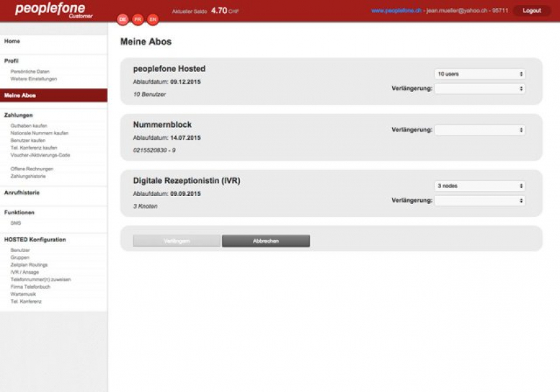Open IVR / Ansage
This screenshot has height=392, width=560.
[x=25, y=272]
